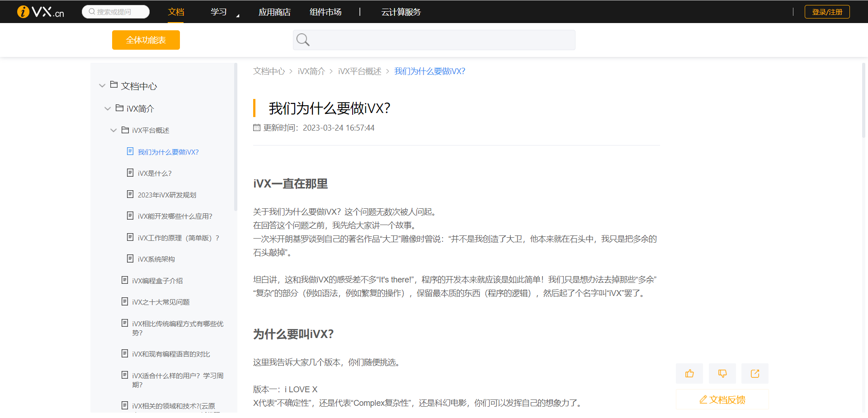Open the 学习 navigation menu

[219, 12]
